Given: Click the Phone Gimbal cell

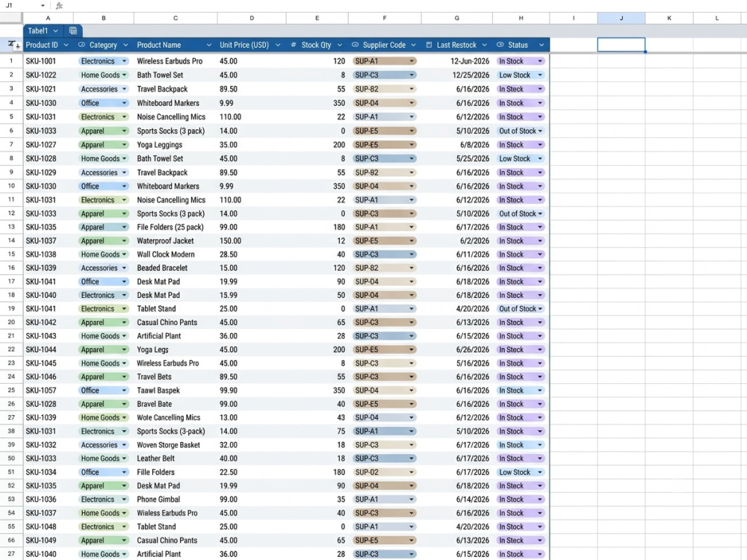Looking at the screenshot, I should point(176,500).
